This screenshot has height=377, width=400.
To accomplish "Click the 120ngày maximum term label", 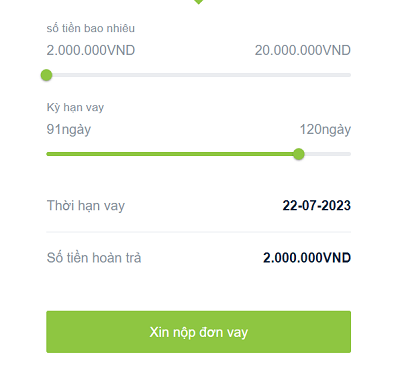I will (325, 130).
